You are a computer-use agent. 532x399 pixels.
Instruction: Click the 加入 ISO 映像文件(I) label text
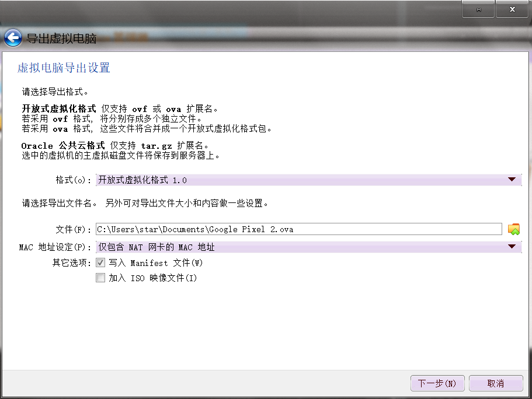(x=152, y=278)
